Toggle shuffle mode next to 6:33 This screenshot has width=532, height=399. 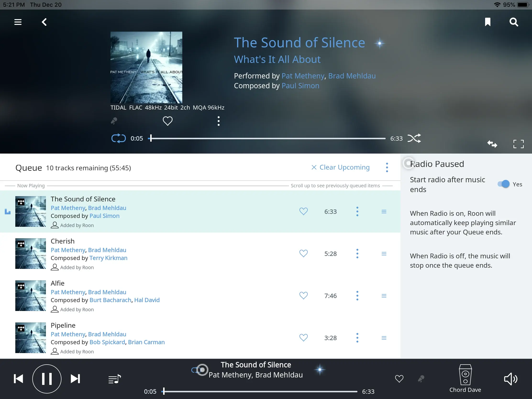(x=414, y=139)
